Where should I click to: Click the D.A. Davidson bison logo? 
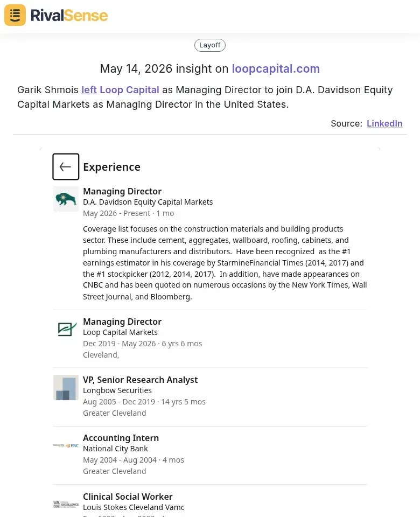[66, 199]
